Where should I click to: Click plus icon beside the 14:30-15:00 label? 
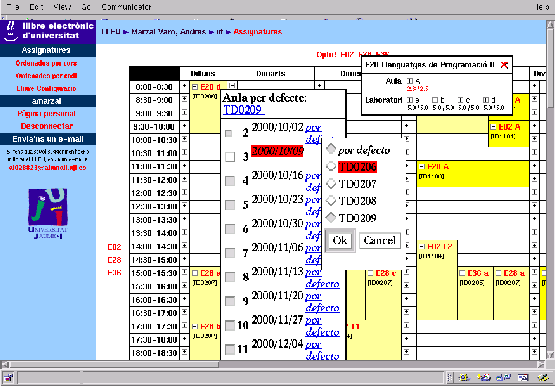click(x=184, y=259)
